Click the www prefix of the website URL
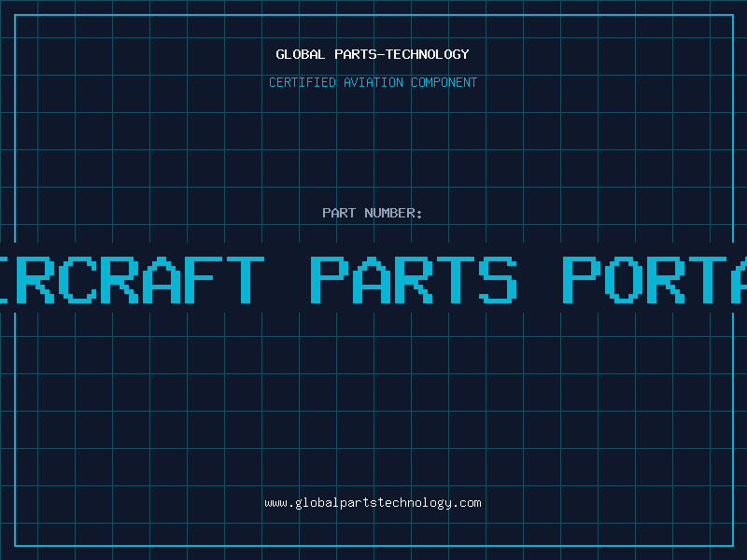This screenshot has height=560, width=747. tap(275, 503)
